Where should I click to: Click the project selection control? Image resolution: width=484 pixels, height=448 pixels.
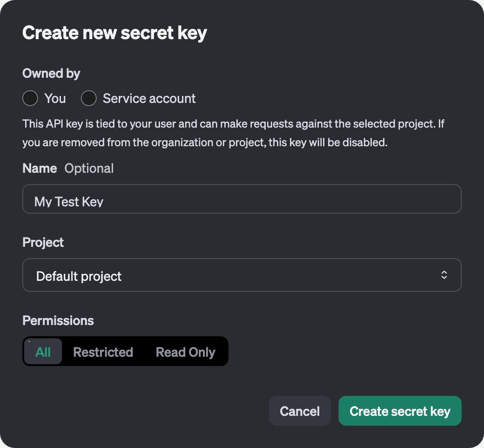(242, 275)
